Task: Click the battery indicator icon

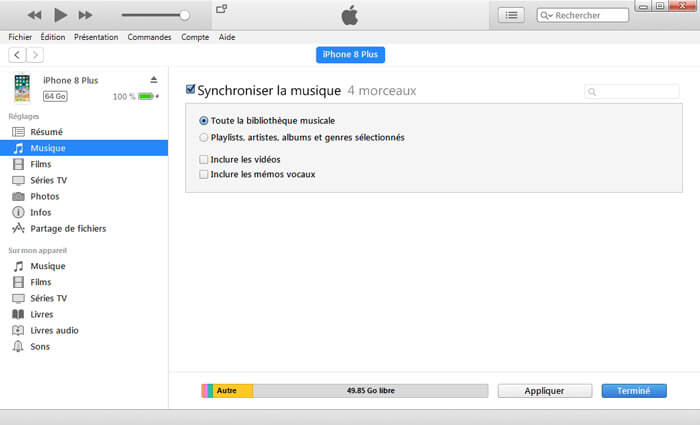Action: tap(148, 96)
